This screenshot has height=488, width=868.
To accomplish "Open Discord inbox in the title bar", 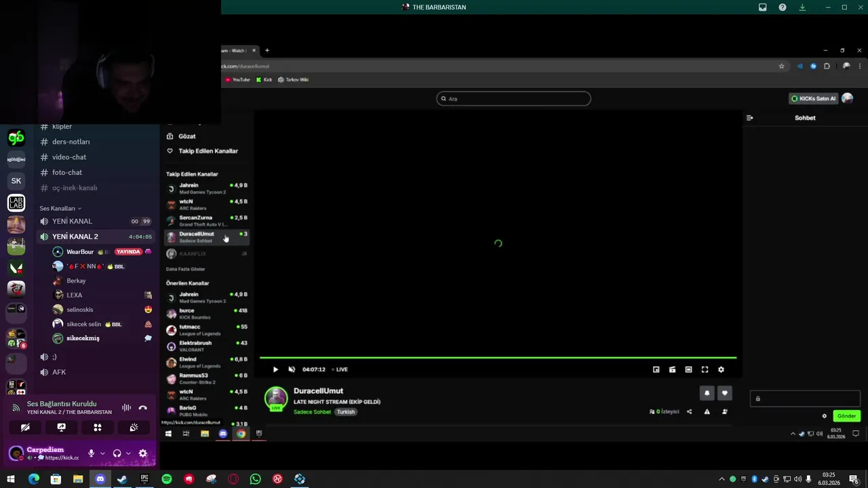I will coord(763,7).
